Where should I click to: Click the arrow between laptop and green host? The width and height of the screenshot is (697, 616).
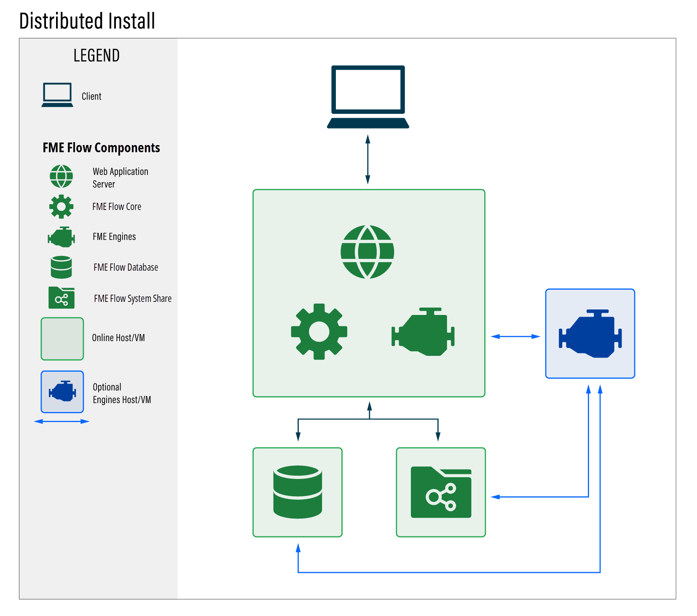[x=367, y=159]
